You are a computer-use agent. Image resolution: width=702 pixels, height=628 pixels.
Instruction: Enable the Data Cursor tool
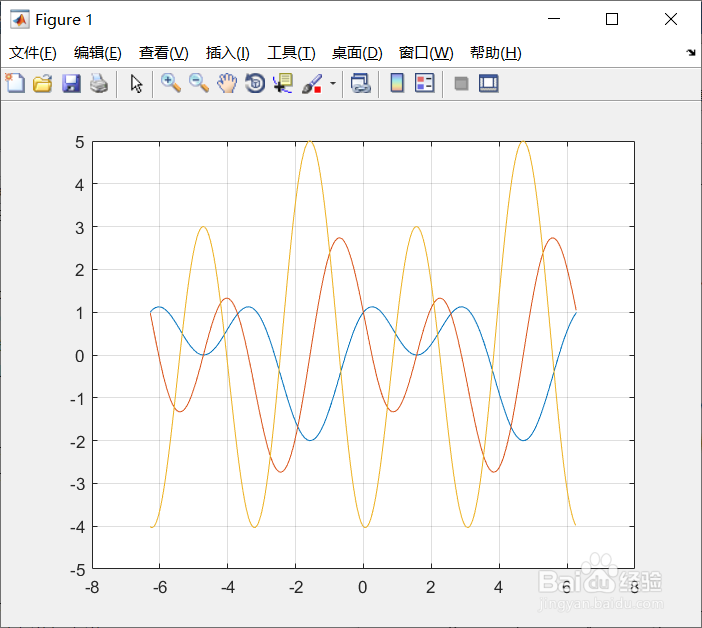(x=283, y=84)
